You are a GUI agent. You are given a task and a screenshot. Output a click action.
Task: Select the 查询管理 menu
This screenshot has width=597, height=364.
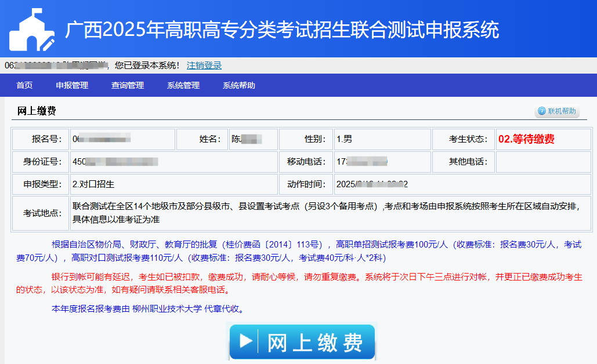click(128, 85)
